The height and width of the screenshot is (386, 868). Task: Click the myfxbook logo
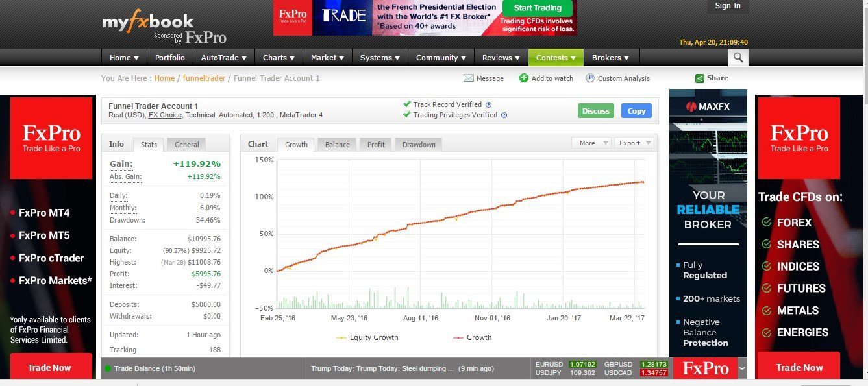click(148, 23)
